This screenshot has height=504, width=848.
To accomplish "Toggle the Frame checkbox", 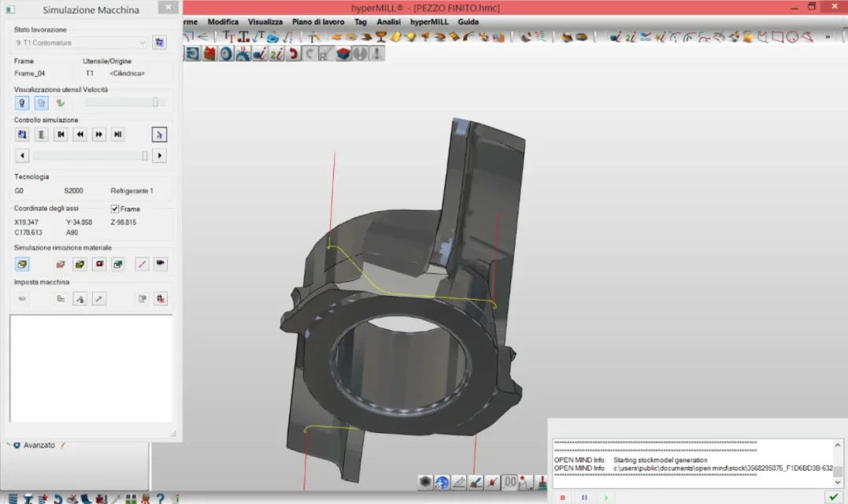I will (x=115, y=209).
